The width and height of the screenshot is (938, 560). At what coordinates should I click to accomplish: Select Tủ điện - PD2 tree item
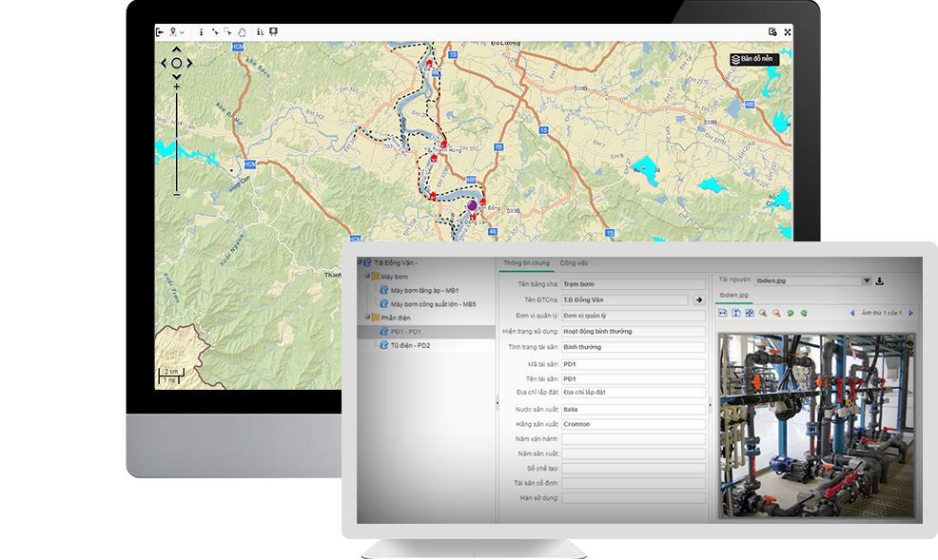point(410,345)
